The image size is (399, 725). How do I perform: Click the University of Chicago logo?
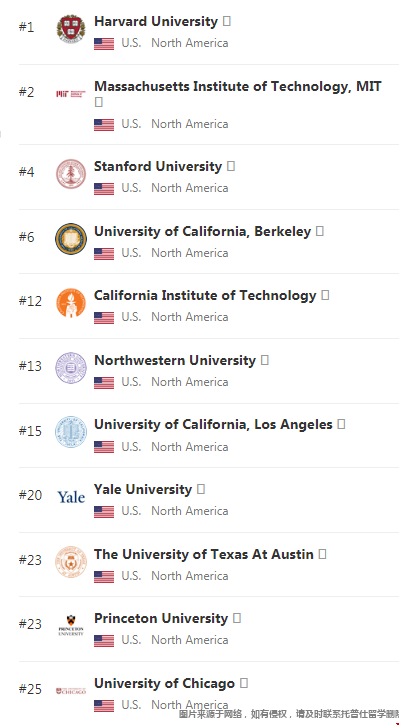(x=71, y=691)
